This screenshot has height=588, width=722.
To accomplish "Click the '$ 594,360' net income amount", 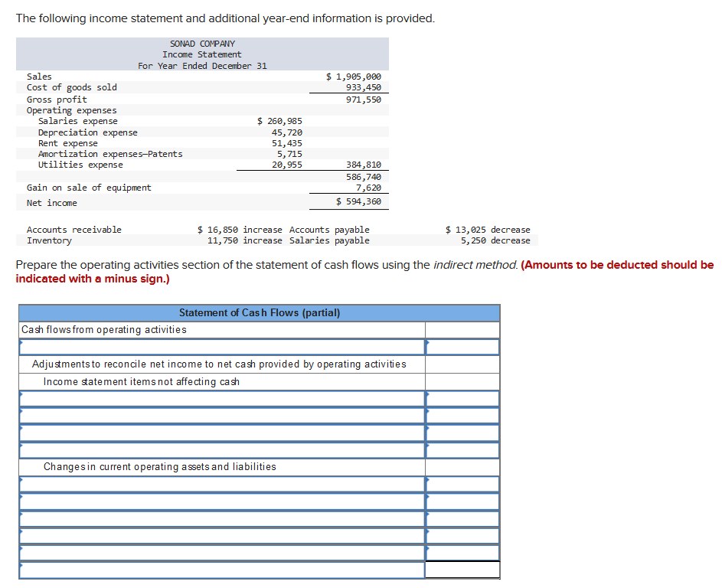I will tap(358, 201).
